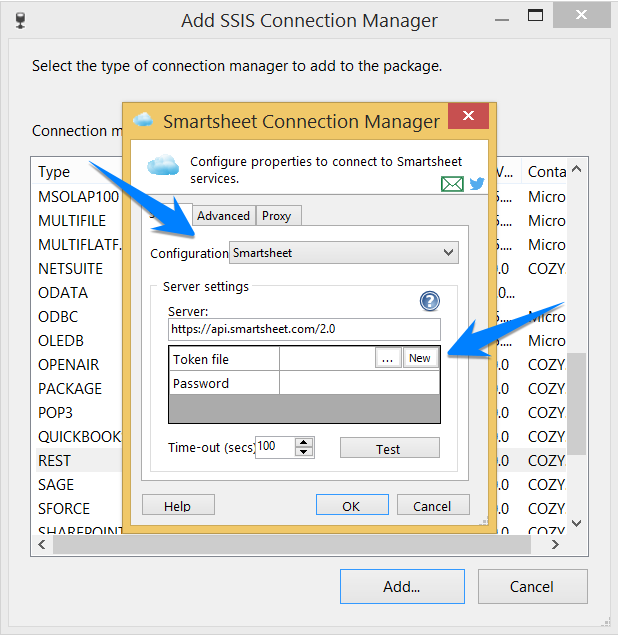Select the ODATA connection type
This screenshot has width=618, height=636.
pyautogui.click(x=63, y=293)
